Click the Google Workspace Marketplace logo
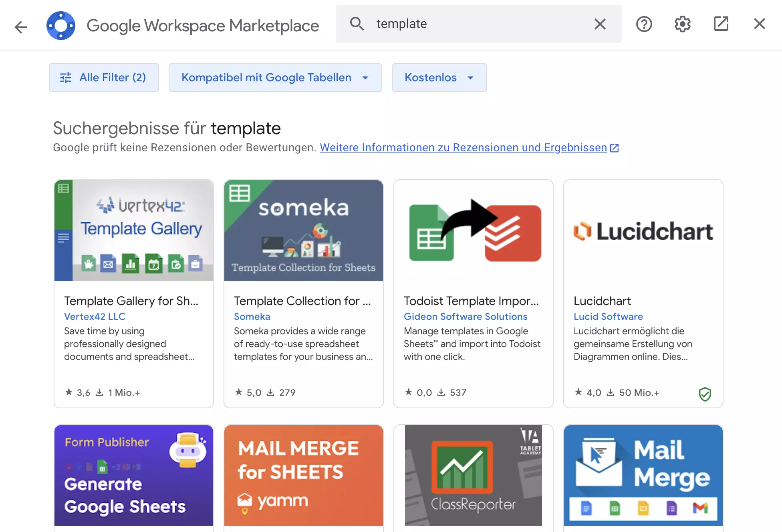Viewport: 782px width, 532px height. pos(61,26)
